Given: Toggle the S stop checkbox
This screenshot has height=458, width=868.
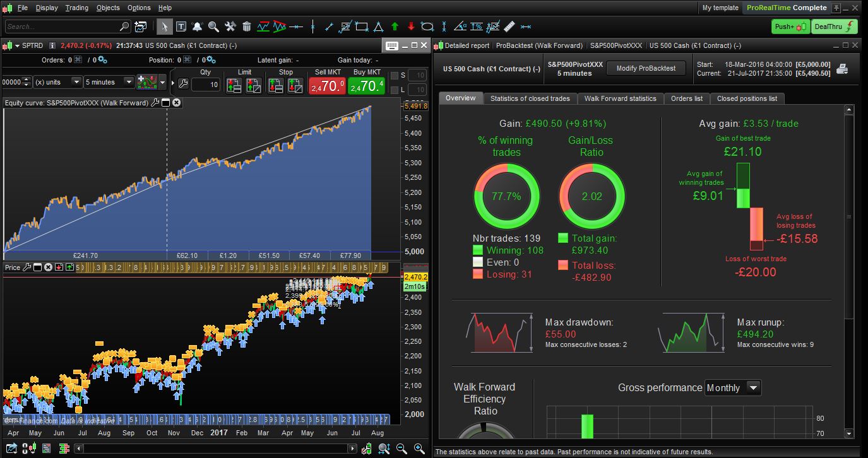Looking at the screenshot, I should coord(395,76).
